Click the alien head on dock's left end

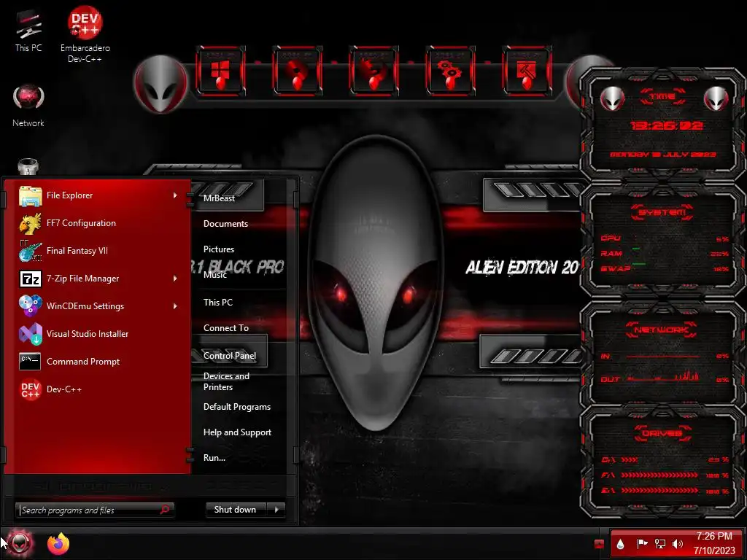(x=160, y=84)
